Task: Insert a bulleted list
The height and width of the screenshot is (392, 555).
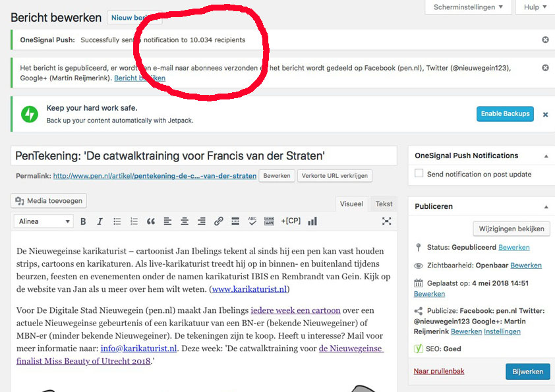Action: tap(117, 221)
